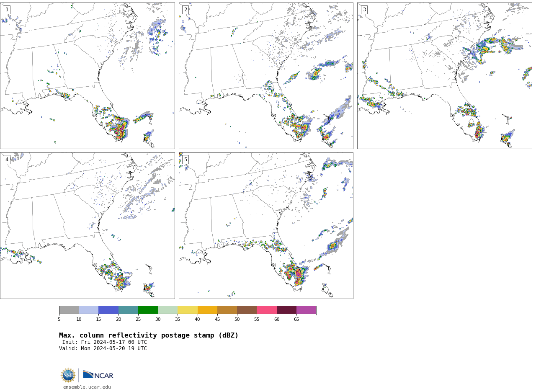
Task: Click the orange 40-45 dBZ swatch
Action: click(x=207, y=310)
